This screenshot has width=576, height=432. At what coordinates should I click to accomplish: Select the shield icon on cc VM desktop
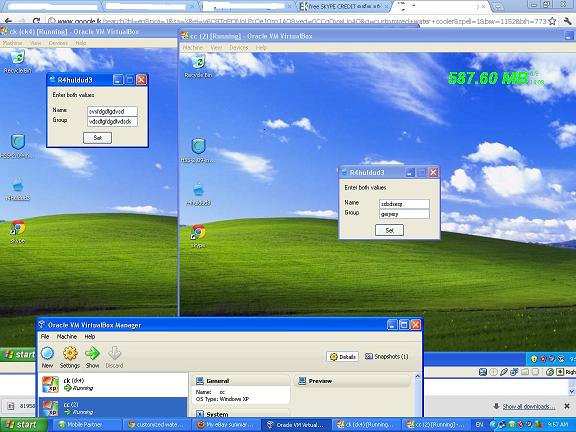click(x=198, y=146)
